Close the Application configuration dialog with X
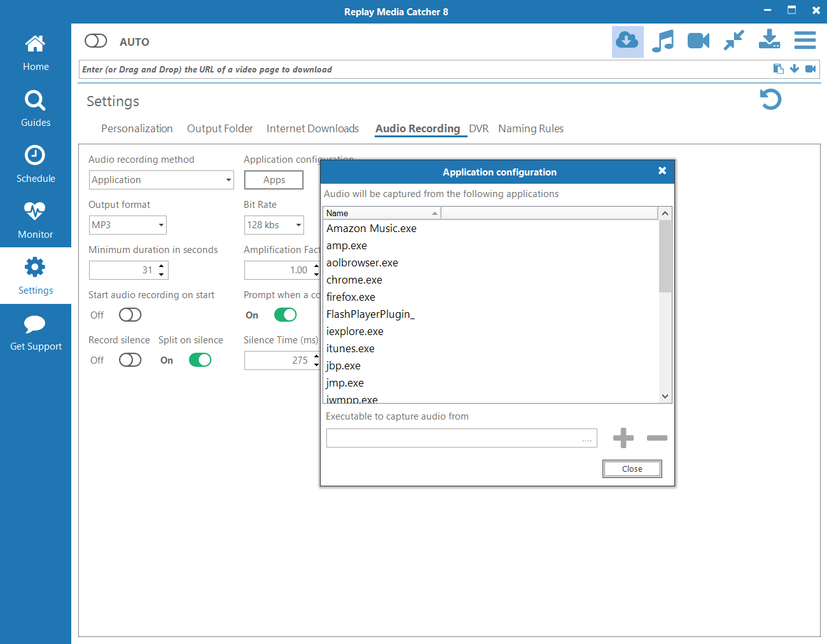Image resolution: width=827 pixels, height=644 pixels. [662, 171]
